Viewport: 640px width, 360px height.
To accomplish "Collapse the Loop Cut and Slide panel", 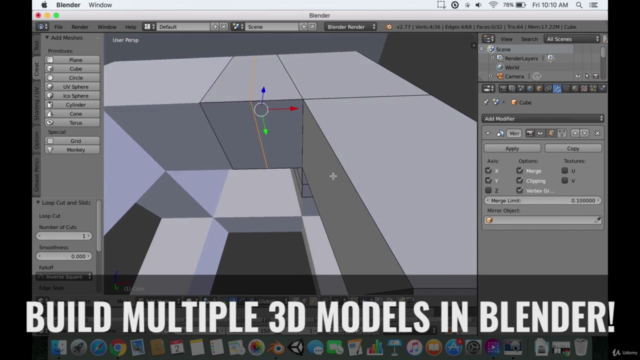I will 38,202.
